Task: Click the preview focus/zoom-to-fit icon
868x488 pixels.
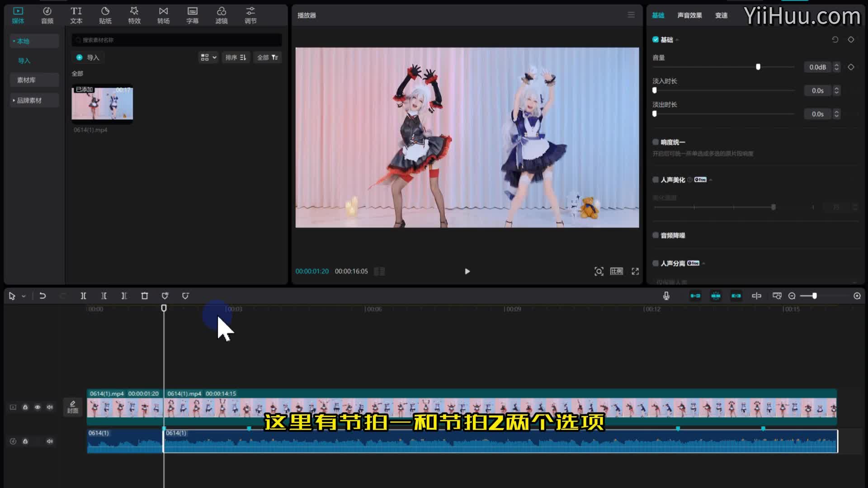Action: pyautogui.click(x=599, y=272)
